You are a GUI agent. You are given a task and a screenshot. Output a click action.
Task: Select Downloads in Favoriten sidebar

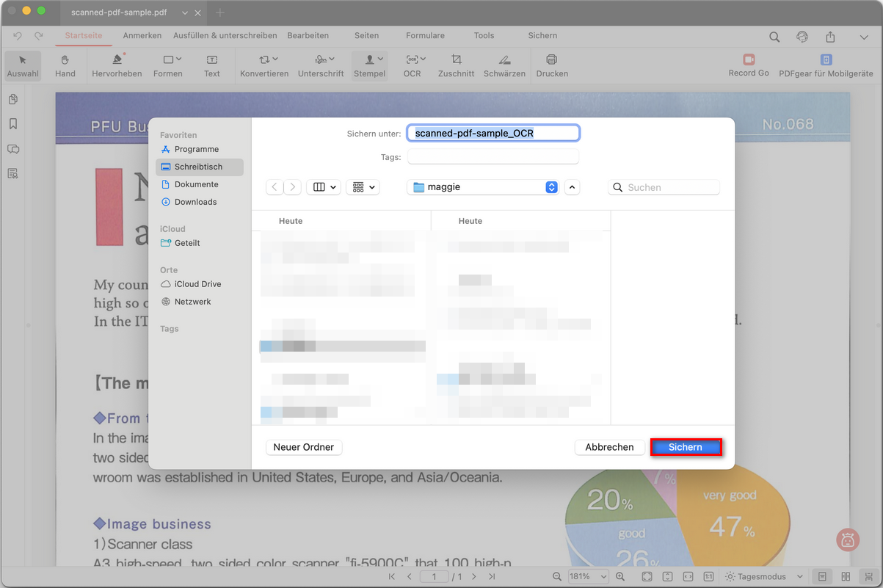pyautogui.click(x=195, y=202)
